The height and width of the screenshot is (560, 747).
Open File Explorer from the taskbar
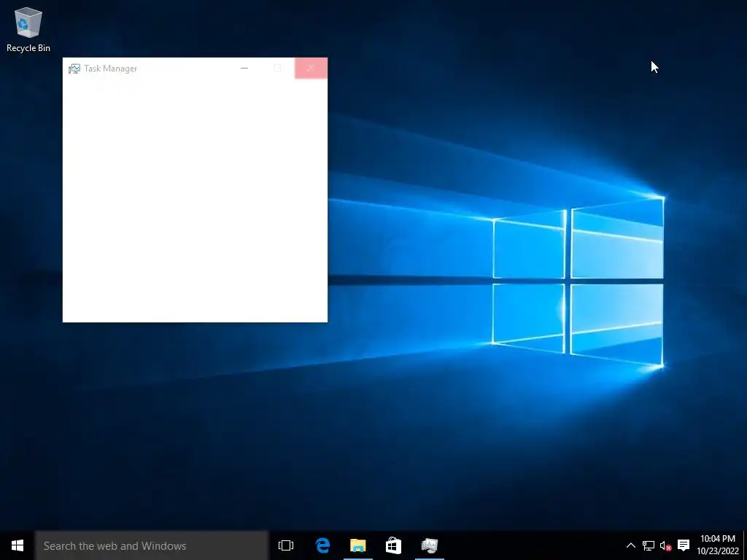357,545
